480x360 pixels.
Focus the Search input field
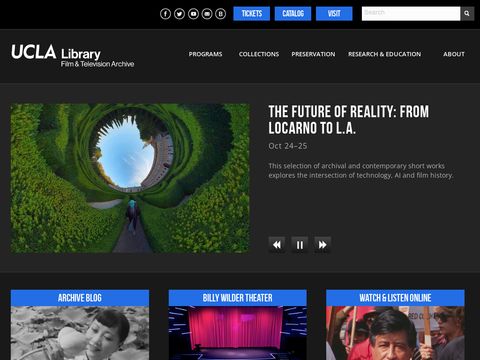[x=411, y=14]
